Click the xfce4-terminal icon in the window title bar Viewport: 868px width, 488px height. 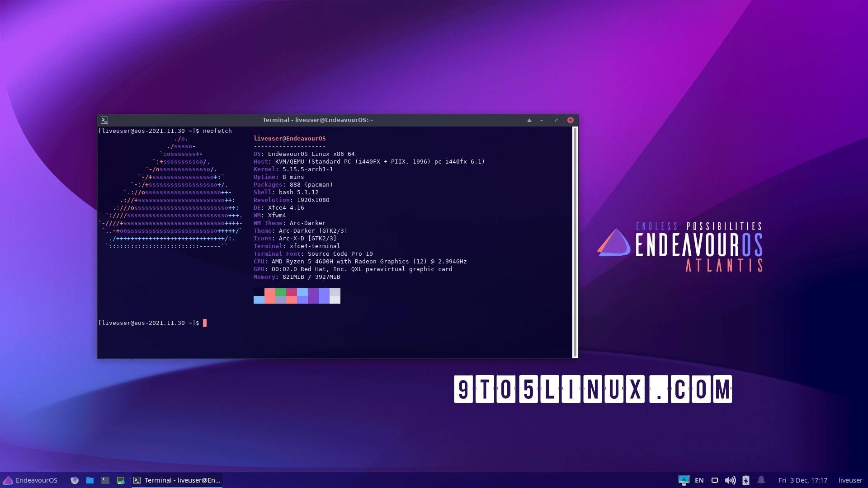point(105,120)
